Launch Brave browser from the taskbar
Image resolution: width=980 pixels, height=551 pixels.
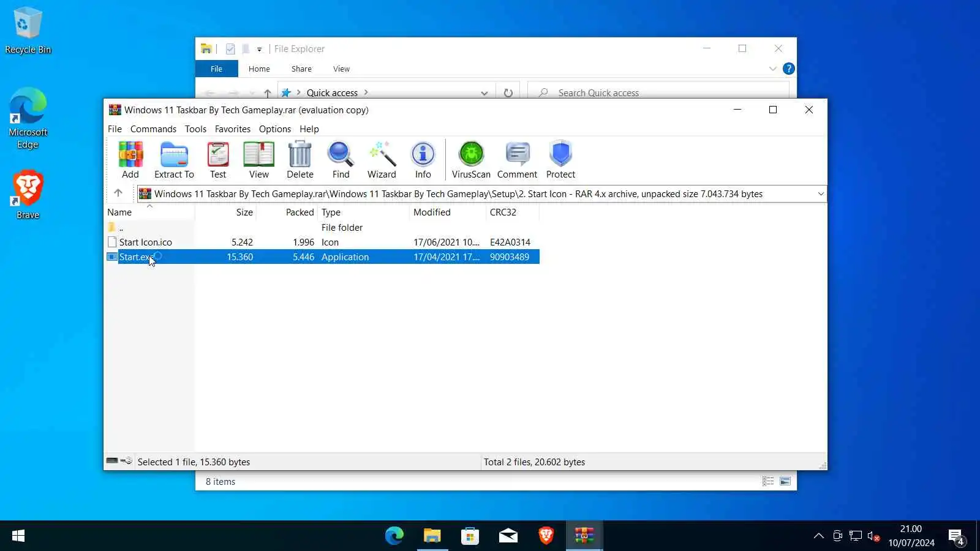tap(546, 536)
